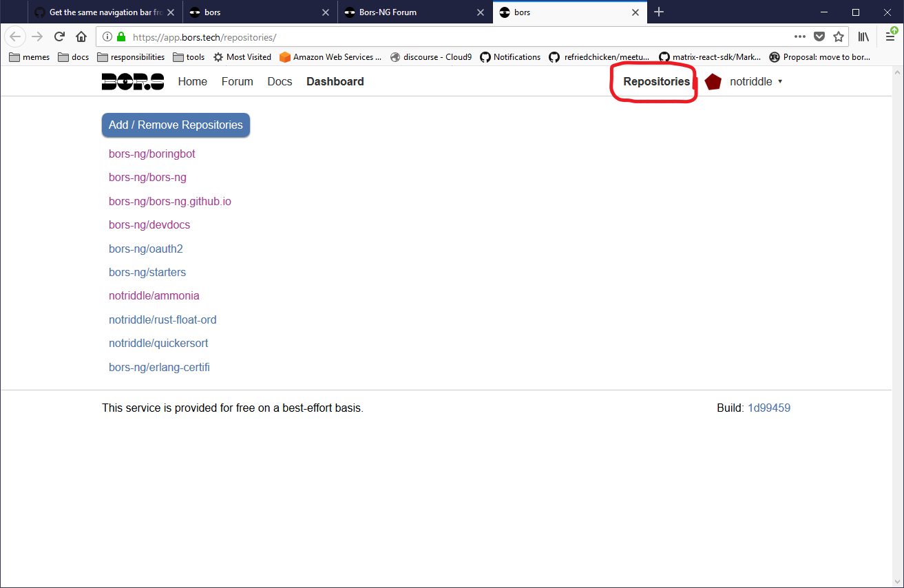Image resolution: width=904 pixels, height=588 pixels.
Task: Save page to Pocket icon
Action: 819,37
